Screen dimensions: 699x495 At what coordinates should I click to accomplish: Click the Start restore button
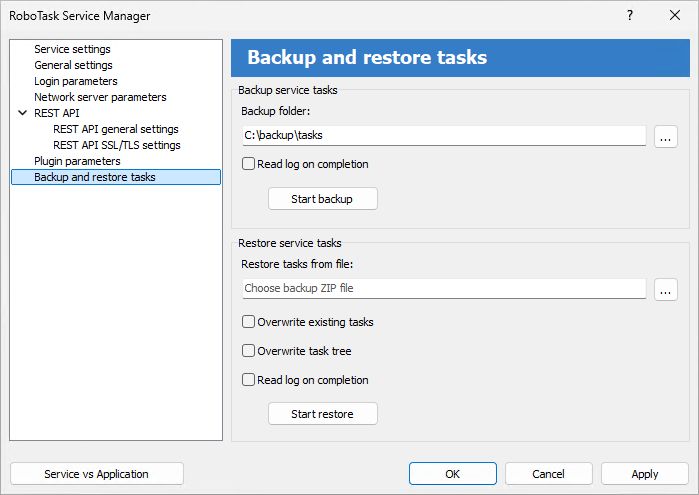click(323, 414)
